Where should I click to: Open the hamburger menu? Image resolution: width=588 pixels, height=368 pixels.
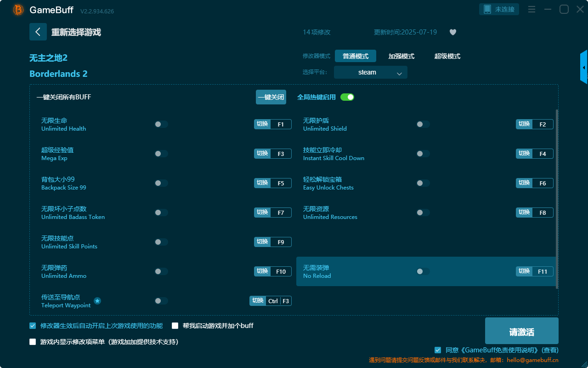(x=531, y=9)
